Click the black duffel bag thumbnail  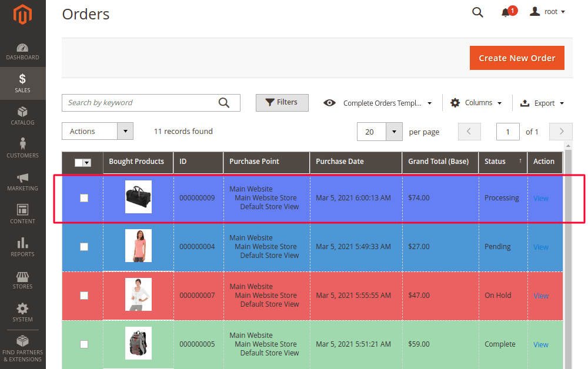pyautogui.click(x=138, y=197)
